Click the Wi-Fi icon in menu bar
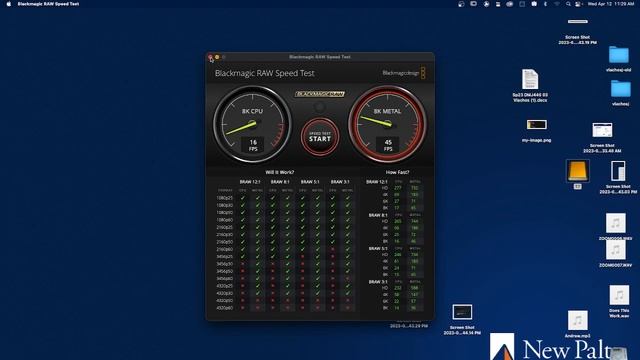This screenshot has height=360, width=640. [x=557, y=4]
